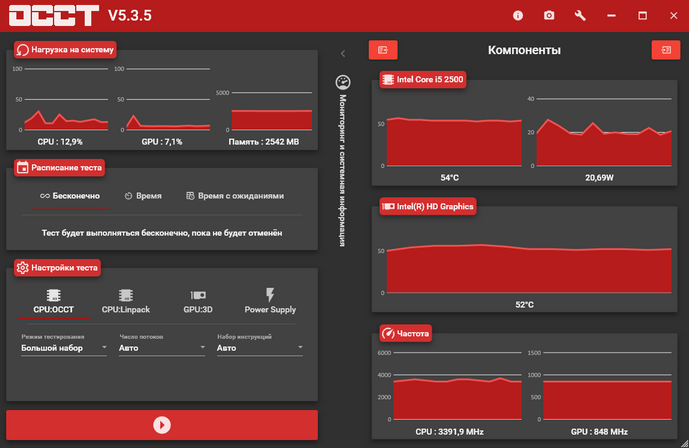Minimize the OCCT window
Image resolution: width=689 pixels, height=448 pixels.
coord(611,16)
